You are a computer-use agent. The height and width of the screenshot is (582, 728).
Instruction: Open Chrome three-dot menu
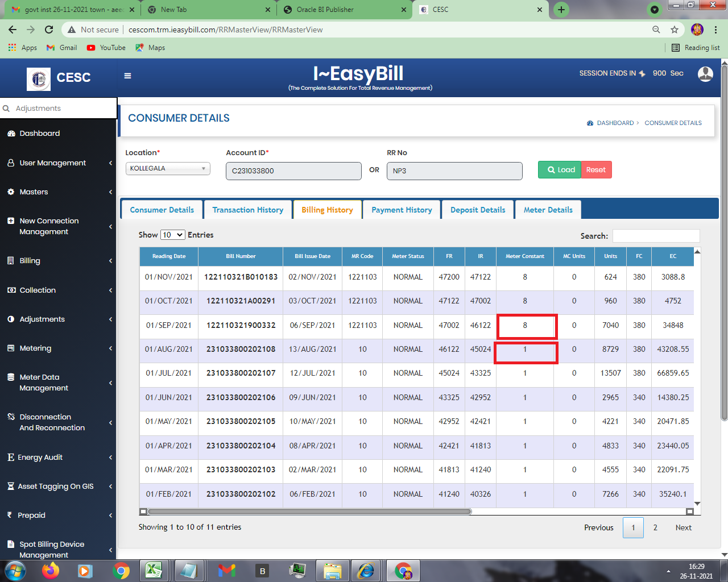[716, 30]
